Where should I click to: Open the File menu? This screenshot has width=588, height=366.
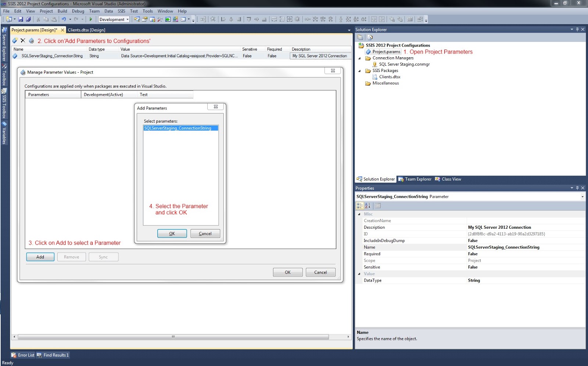(x=6, y=11)
